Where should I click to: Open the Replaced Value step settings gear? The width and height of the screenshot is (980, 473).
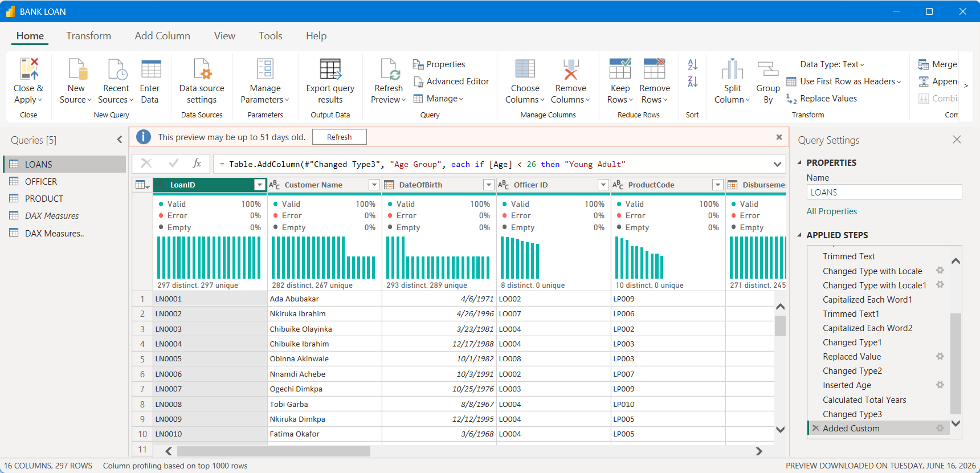pos(940,356)
